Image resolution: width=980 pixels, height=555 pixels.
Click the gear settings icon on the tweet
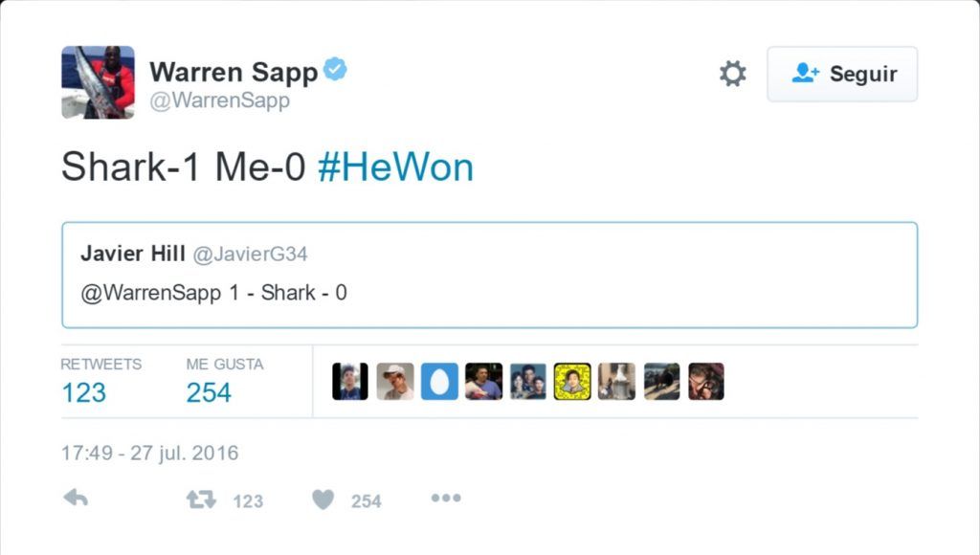[x=732, y=73]
